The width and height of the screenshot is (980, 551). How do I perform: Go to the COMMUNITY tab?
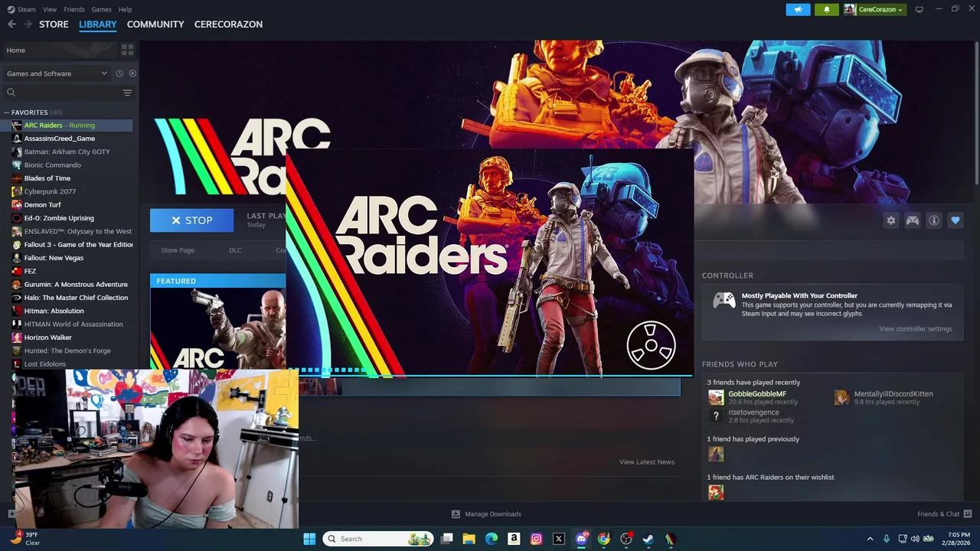coord(155,24)
